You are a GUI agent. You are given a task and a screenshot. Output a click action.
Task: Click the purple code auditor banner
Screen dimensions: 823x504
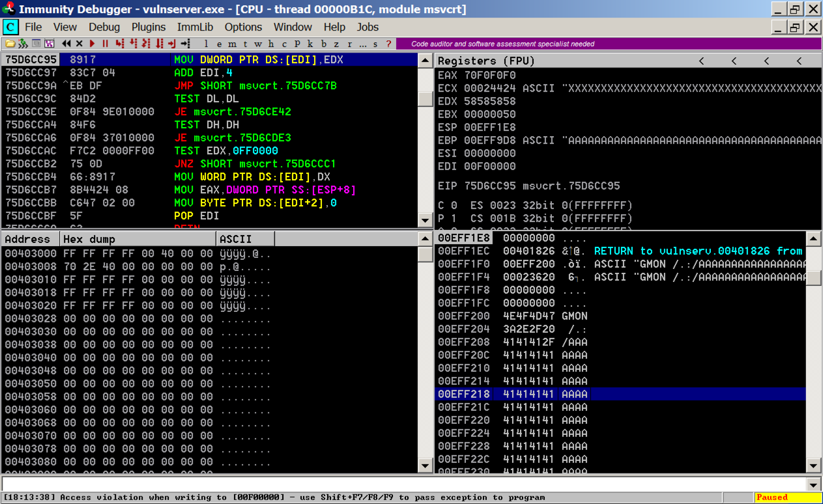[502, 44]
